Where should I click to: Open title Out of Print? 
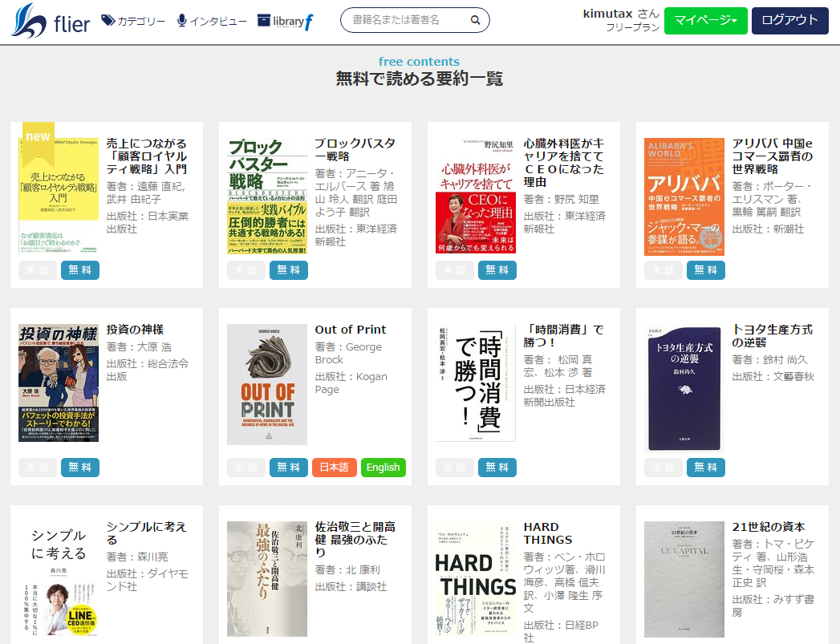pyautogui.click(x=351, y=330)
